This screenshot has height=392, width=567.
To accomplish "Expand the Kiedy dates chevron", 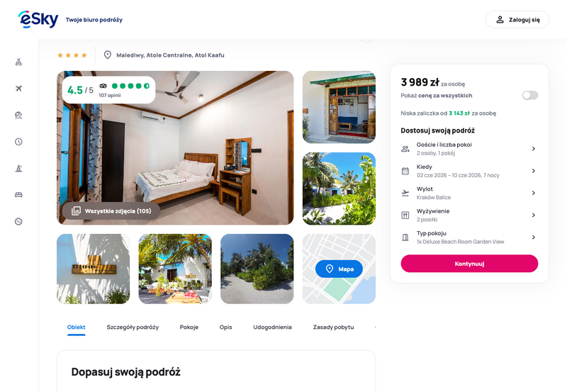I will click(x=534, y=171).
